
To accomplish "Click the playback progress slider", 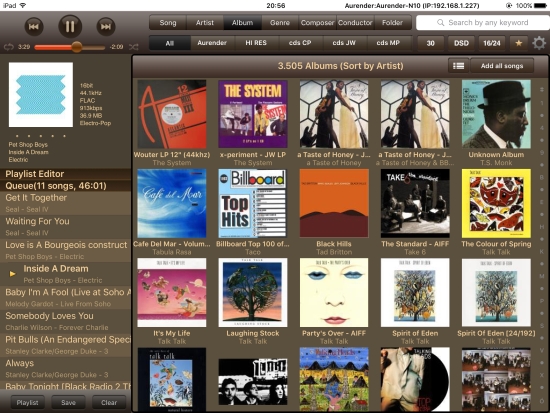I will 69,47.
